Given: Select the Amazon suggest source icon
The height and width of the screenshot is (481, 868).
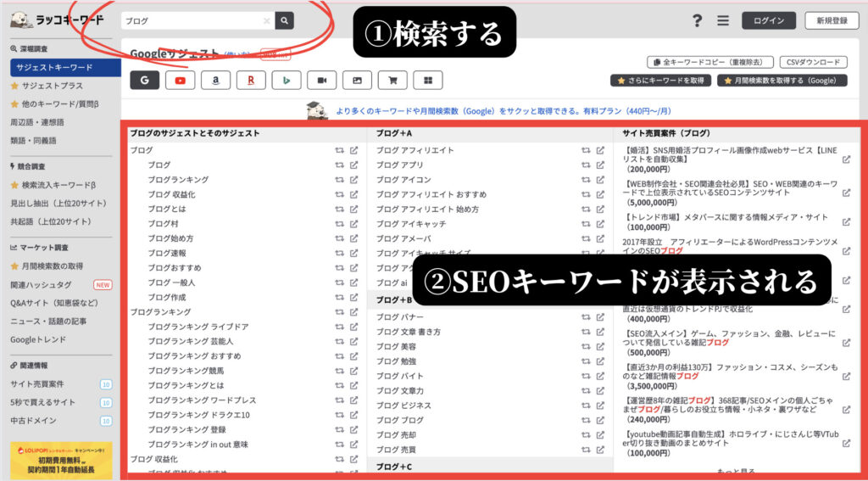Looking at the screenshot, I should coord(215,81).
